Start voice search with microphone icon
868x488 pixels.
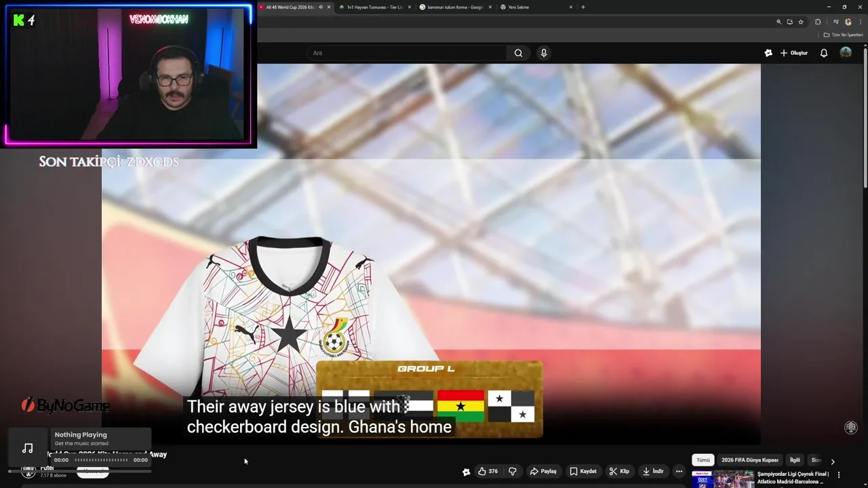click(x=543, y=53)
